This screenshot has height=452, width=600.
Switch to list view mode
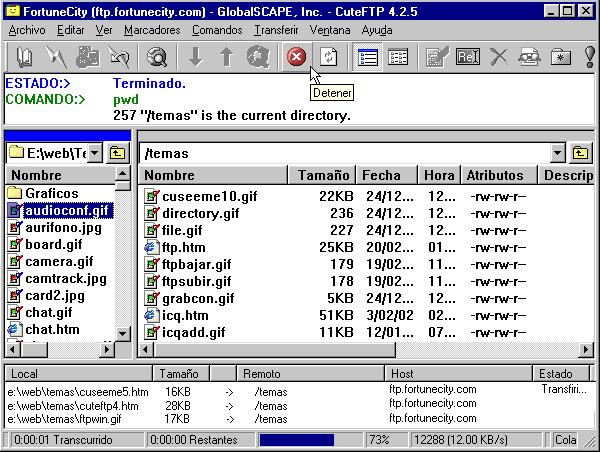tap(367, 57)
